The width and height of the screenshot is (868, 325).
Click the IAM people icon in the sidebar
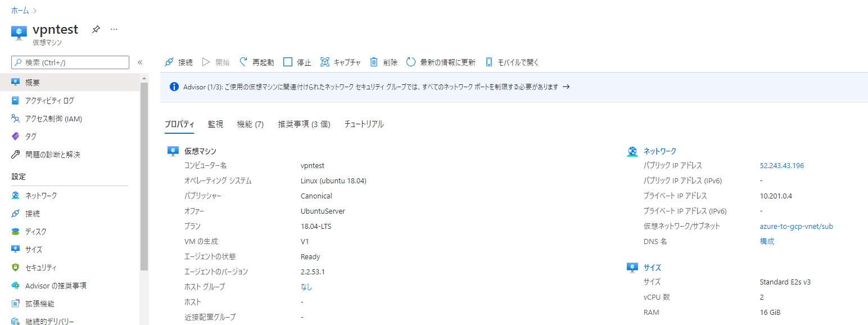(x=16, y=119)
